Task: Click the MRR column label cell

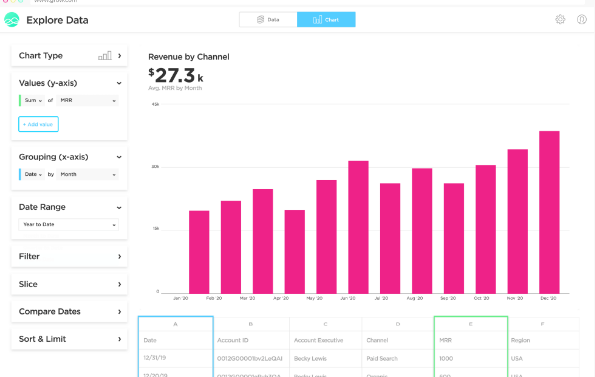Action: 471,340
